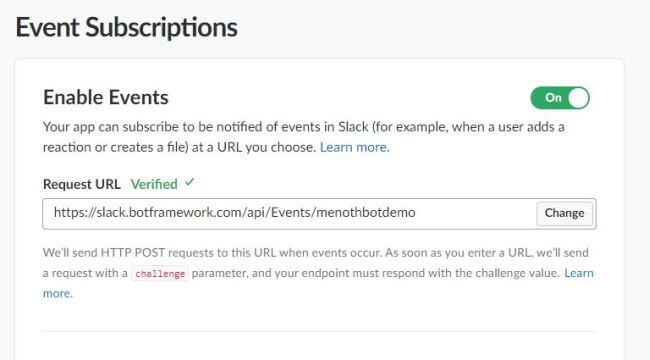This screenshot has height=360, width=650.
Task: Click the Request URL label
Action: click(82, 184)
